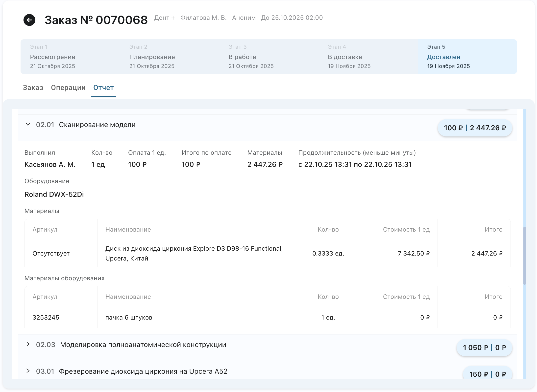Click the пачка 6 штуков material row

point(129,318)
